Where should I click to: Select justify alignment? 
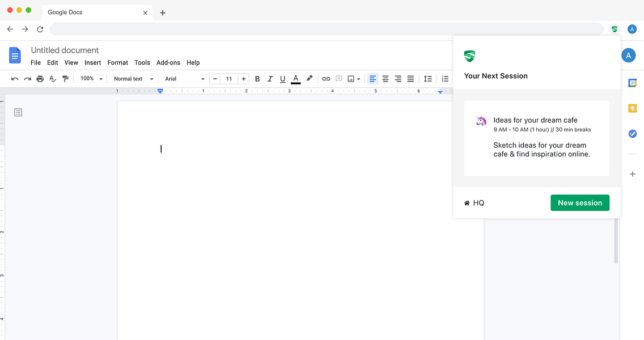point(410,79)
